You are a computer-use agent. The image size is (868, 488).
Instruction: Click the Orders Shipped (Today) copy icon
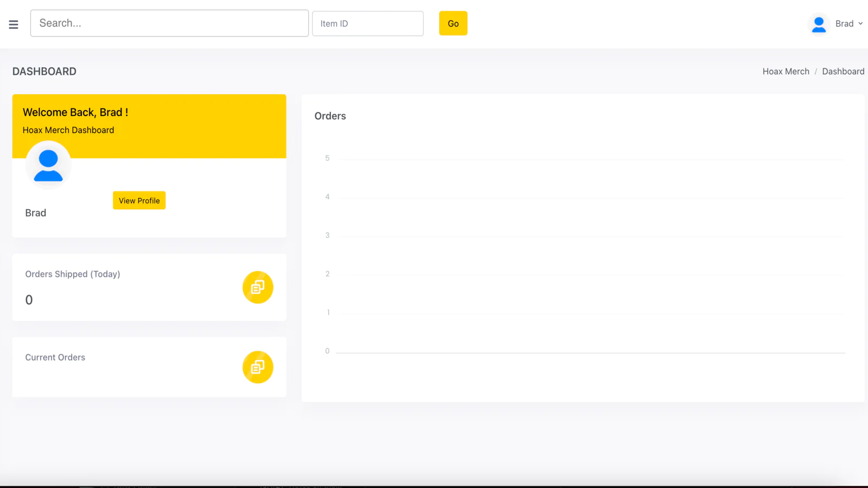258,287
